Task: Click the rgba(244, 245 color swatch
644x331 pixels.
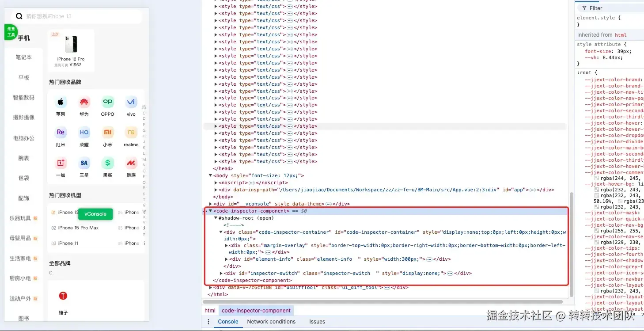Action: 597,179
